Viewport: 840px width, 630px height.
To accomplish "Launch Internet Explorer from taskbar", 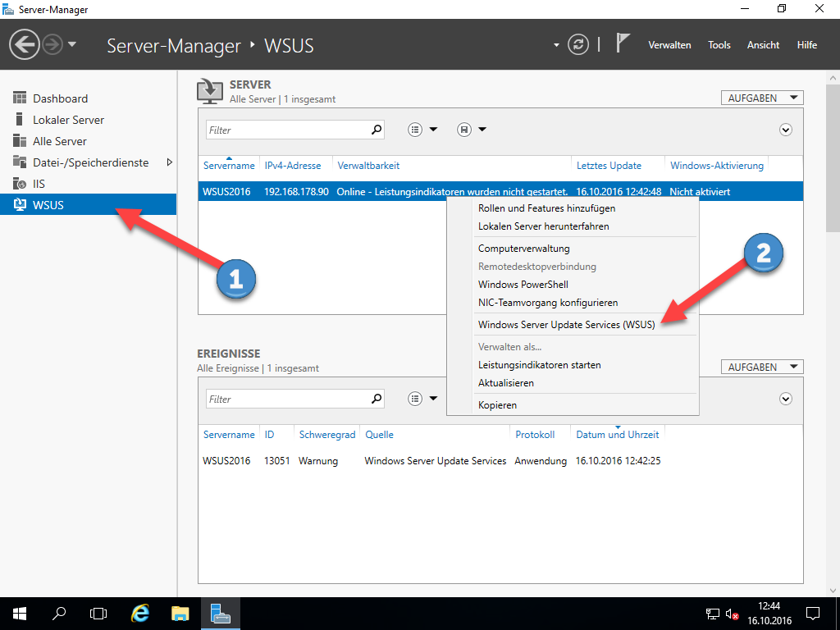I will point(140,614).
